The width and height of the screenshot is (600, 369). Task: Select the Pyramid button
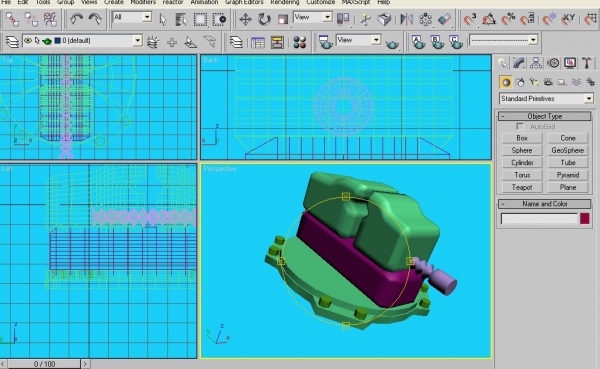(568, 175)
